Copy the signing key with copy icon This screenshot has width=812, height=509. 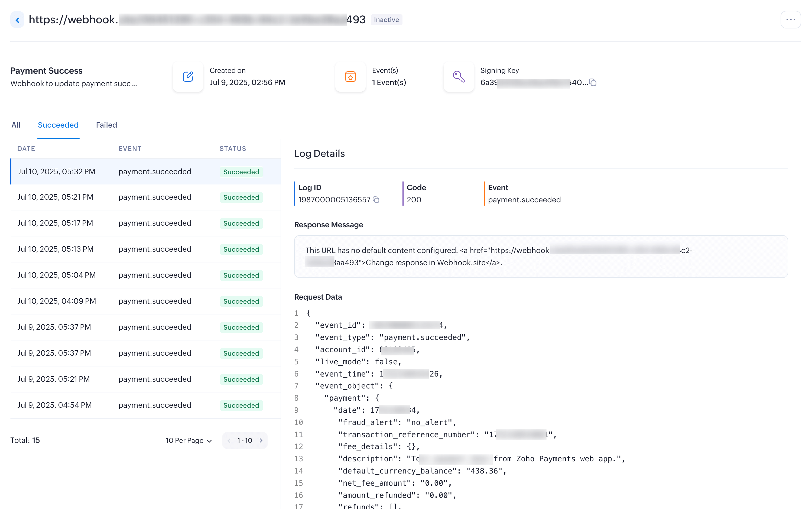pyautogui.click(x=593, y=83)
